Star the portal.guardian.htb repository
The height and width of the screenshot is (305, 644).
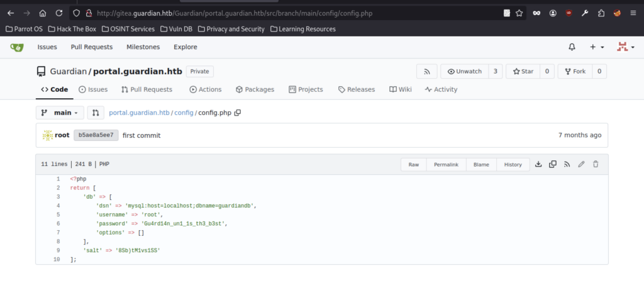click(x=522, y=72)
